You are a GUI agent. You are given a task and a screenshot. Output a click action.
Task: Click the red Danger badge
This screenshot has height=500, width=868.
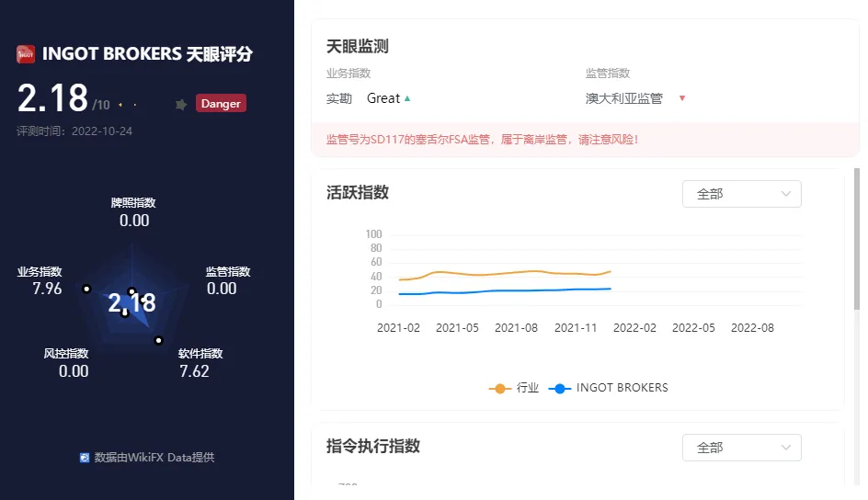(221, 104)
